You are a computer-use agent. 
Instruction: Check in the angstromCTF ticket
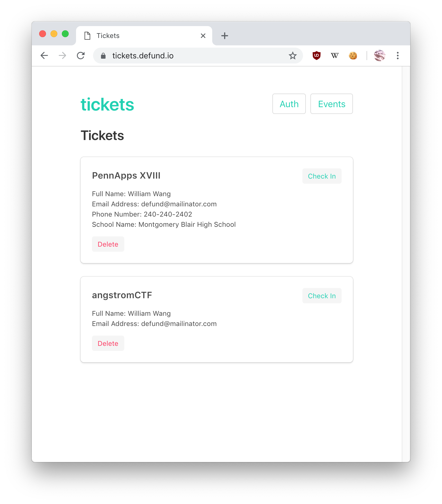[x=322, y=296]
